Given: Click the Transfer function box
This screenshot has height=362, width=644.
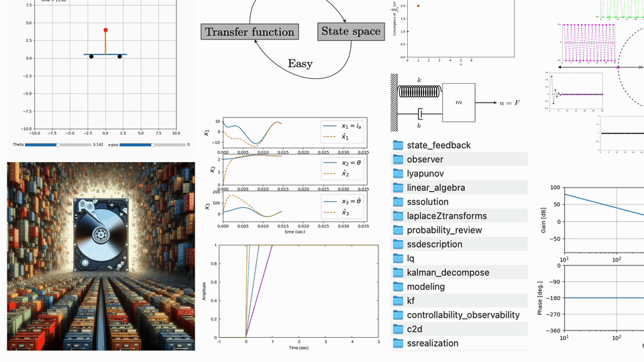Looking at the screenshot, I should pos(250,32).
